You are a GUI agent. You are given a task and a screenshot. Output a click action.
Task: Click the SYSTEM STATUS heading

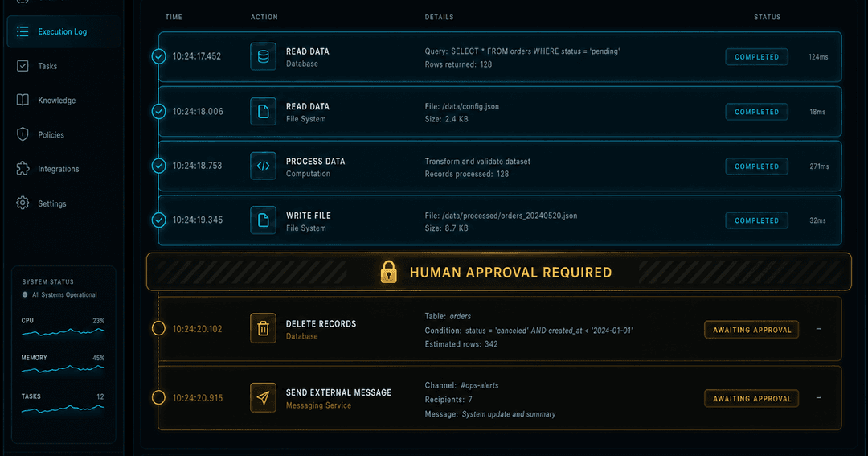point(47,282)
